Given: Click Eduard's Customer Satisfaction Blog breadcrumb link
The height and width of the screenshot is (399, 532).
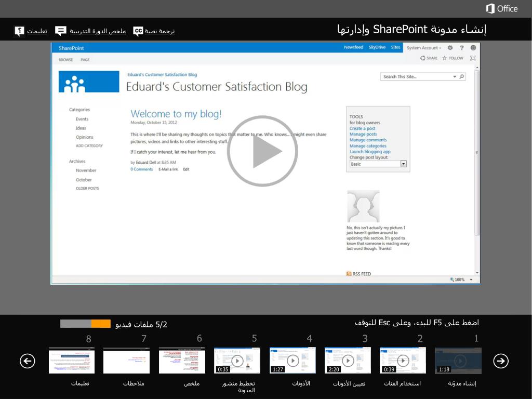Looking at the screenshot, I should click(162, 75).
